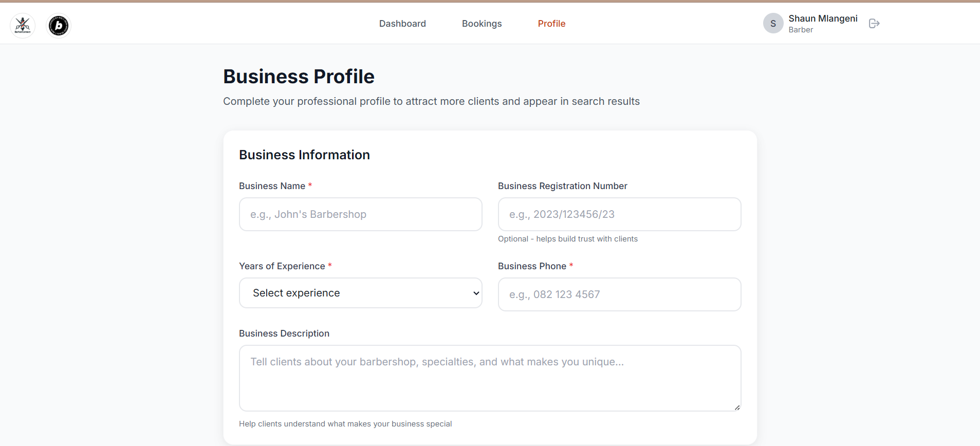Click the logout icon beside the username
The width and height of the screenshot is (980, 446).
point(874,24)
